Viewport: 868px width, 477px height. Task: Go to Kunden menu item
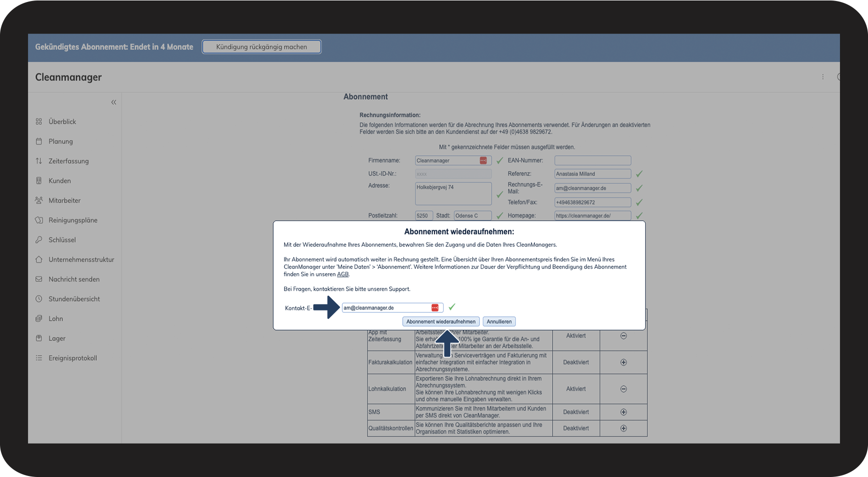click(x=59, y=181)
